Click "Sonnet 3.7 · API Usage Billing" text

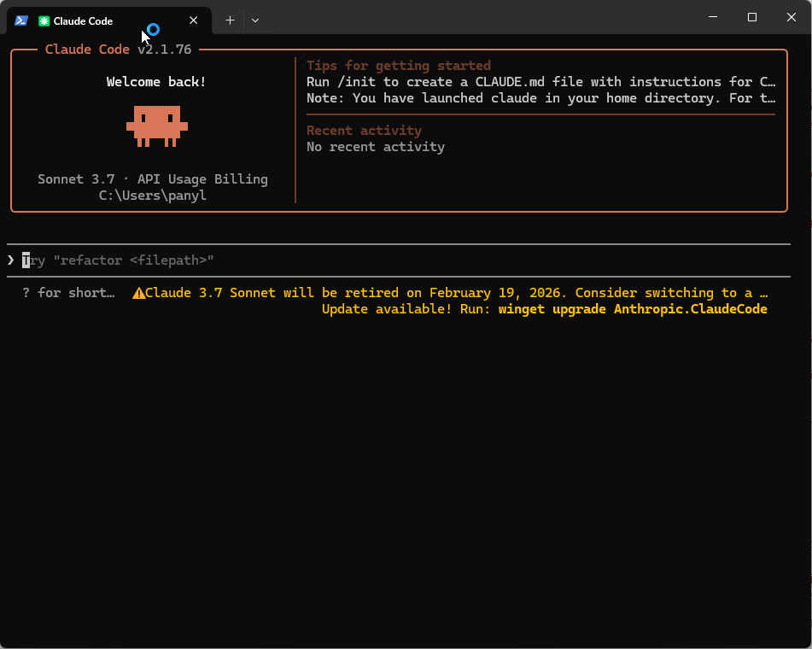153,179
